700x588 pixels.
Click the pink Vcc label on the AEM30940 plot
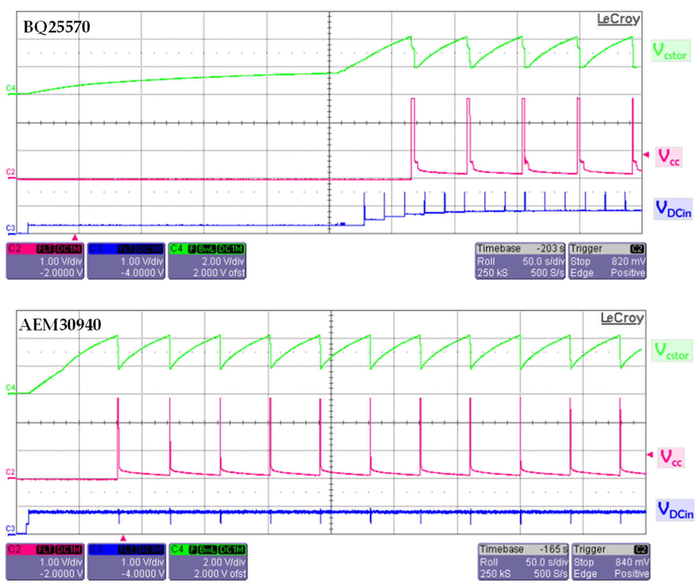[670, 458]
